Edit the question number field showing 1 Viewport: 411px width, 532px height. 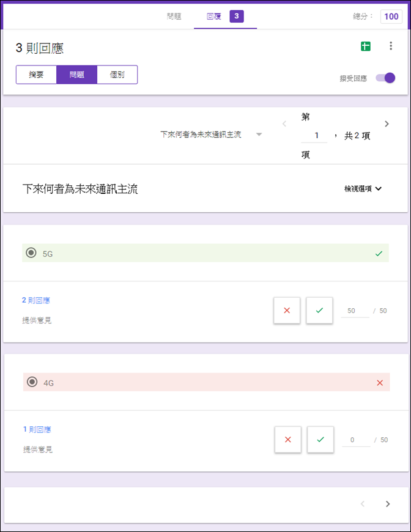pos(314,136)
